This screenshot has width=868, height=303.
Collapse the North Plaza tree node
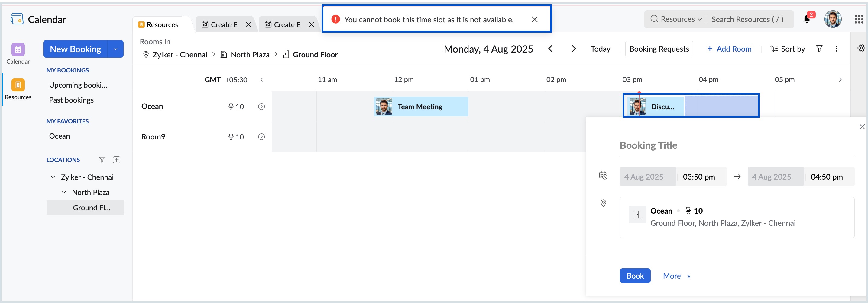click(64, 192)
